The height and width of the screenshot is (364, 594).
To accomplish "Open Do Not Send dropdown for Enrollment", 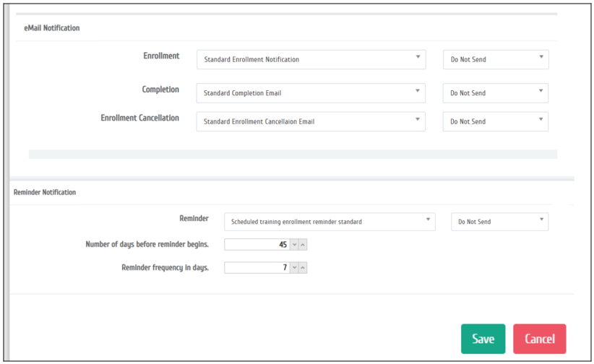I will coord(496,59).
